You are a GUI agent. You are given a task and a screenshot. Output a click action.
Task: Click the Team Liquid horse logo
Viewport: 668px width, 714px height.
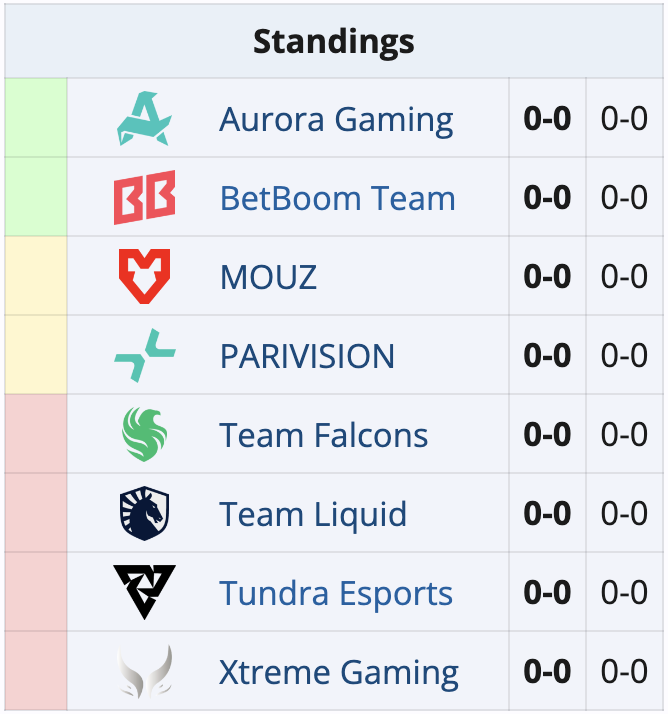pos(144,514)
